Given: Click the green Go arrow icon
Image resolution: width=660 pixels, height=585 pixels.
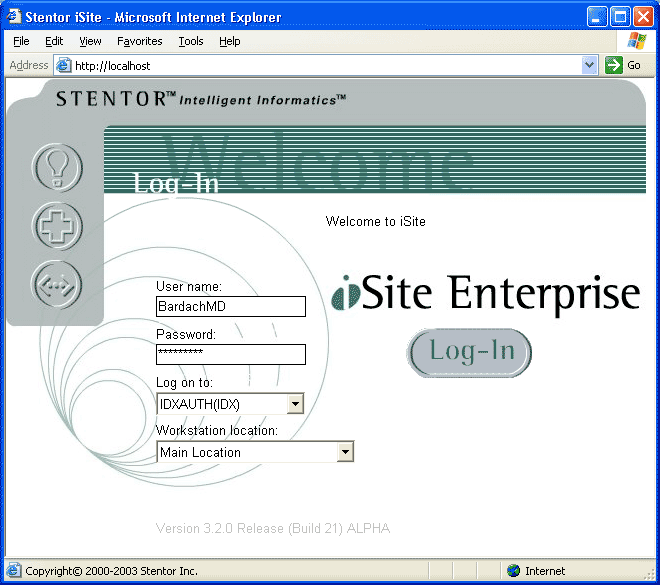Looking at the screenshot, I should point(614,65).
